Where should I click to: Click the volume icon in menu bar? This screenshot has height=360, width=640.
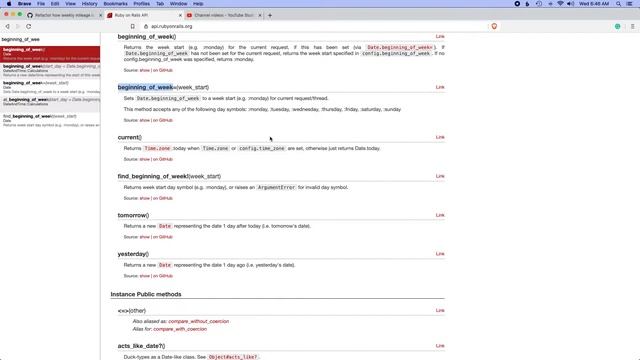click(571, 4)
